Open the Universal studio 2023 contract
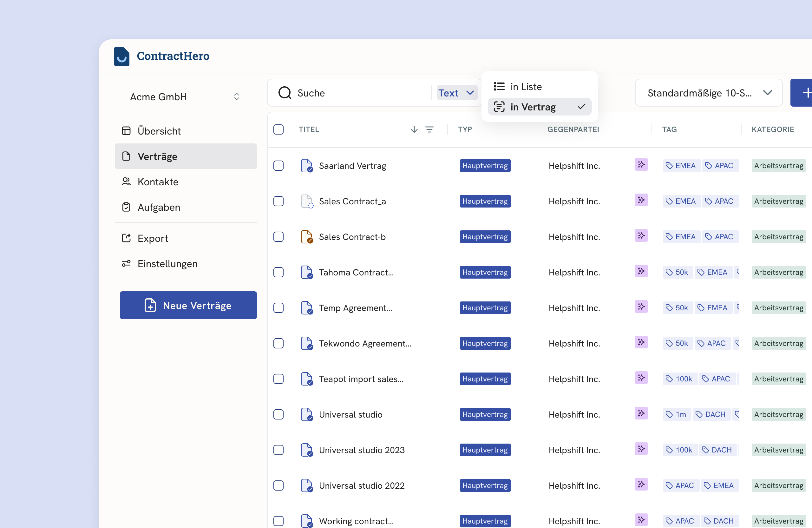This screenshot has height=528, width=812. 361,450
